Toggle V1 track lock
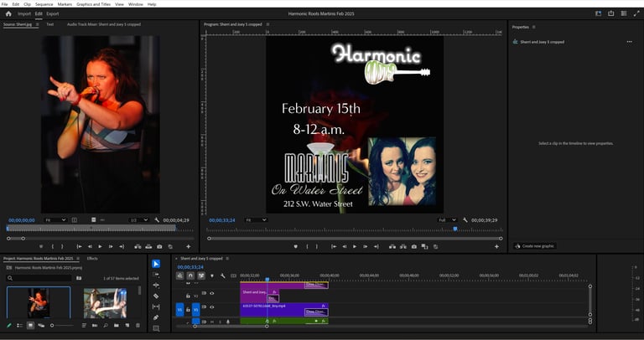The width and height of the screenshot is (644, 340). click(x=188, y=310)
